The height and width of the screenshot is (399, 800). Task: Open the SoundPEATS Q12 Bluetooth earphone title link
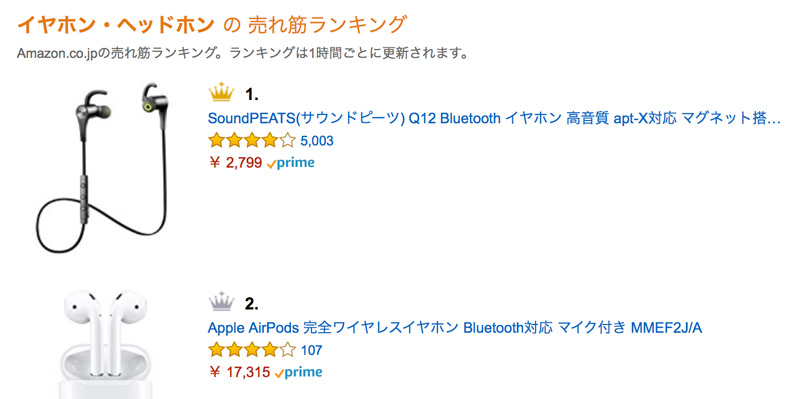[494, 118]
